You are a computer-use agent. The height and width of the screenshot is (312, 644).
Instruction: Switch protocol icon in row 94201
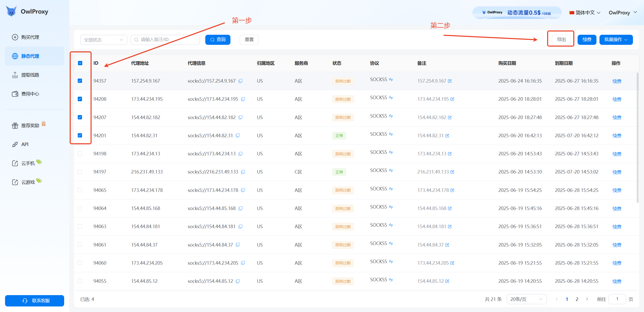[x=391, y=134]
